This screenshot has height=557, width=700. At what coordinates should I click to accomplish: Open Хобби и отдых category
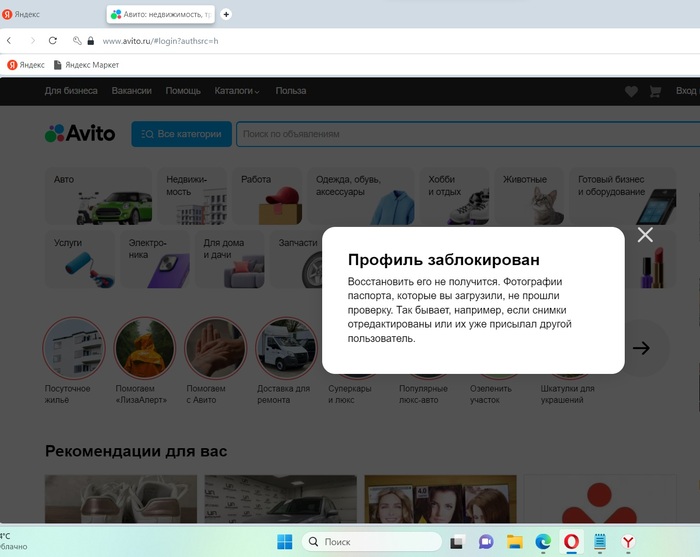tap(454, 196)
